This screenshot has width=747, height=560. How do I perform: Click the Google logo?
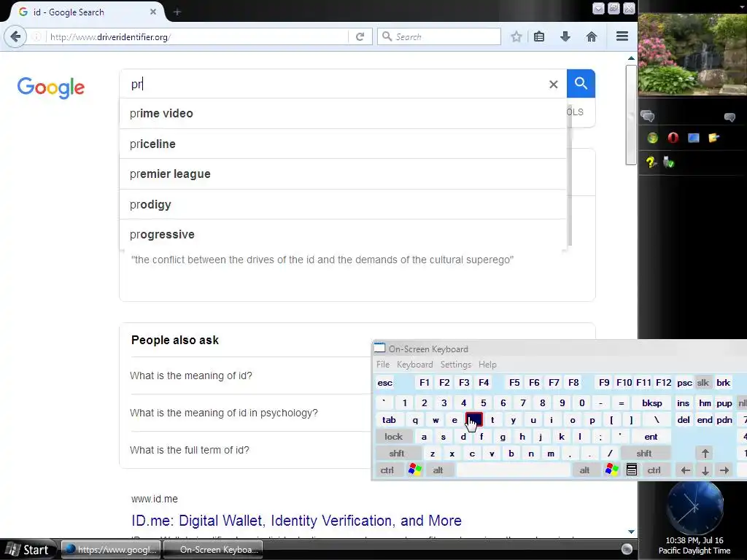pyautogui.click(x=51, y=87)
